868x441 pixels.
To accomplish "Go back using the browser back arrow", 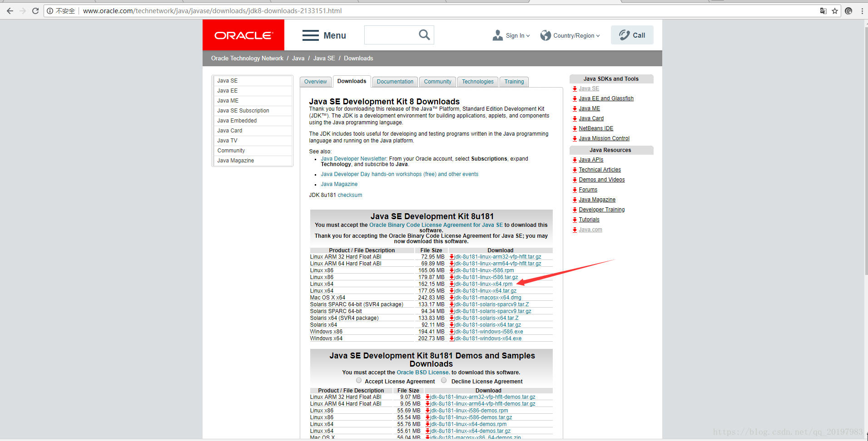I will click(x=10, y=11).
